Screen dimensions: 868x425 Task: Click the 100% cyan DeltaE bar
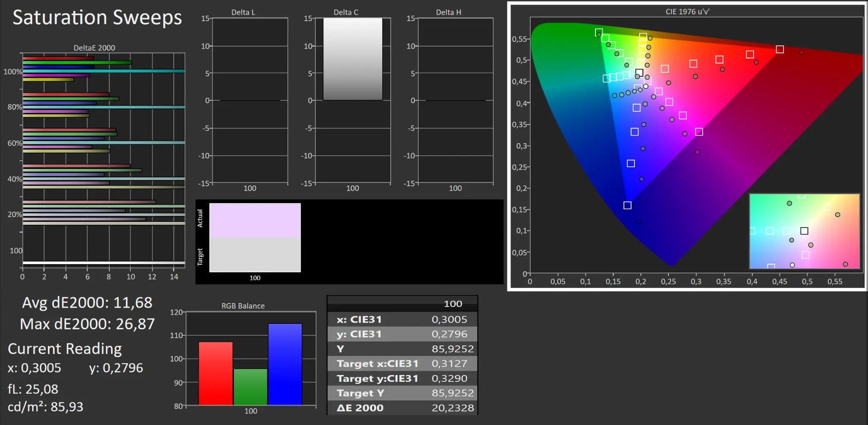104,71
